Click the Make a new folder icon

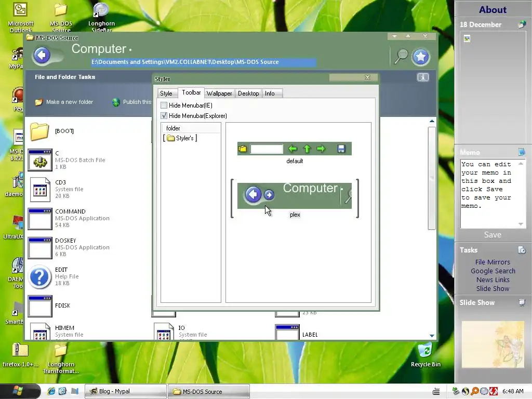(x=38, y=102)
